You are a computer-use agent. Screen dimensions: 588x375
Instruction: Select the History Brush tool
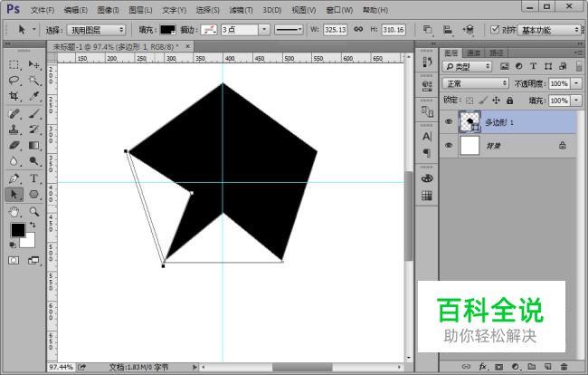[x=34, y=130]
